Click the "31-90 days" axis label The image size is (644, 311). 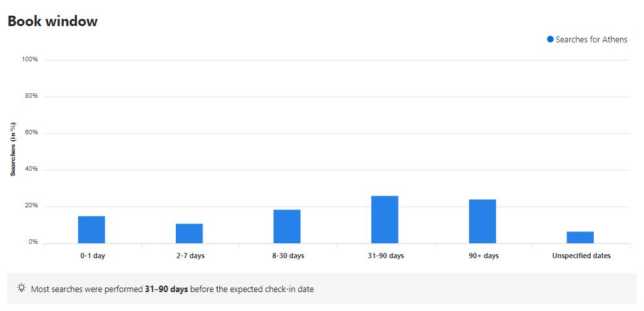385,256
